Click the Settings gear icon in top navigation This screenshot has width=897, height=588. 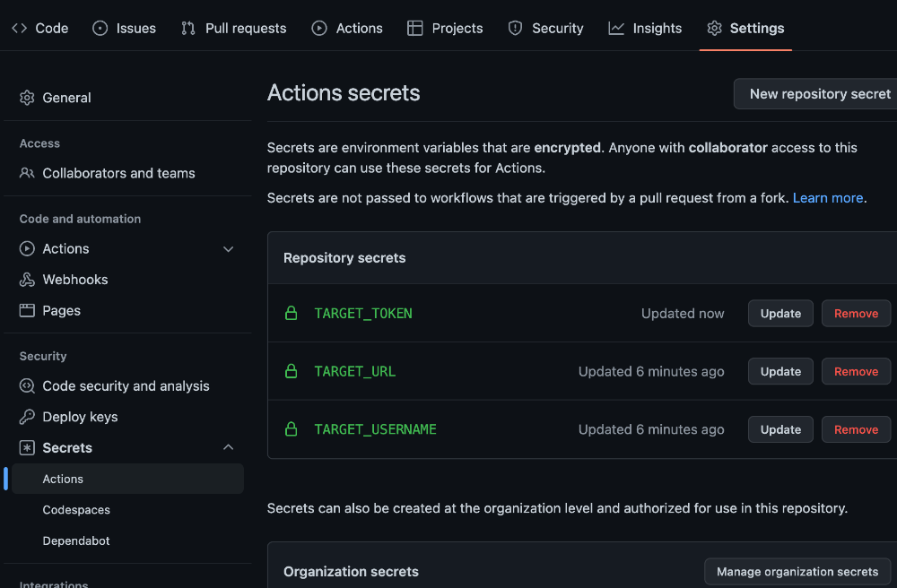click(x=714, y=28)
